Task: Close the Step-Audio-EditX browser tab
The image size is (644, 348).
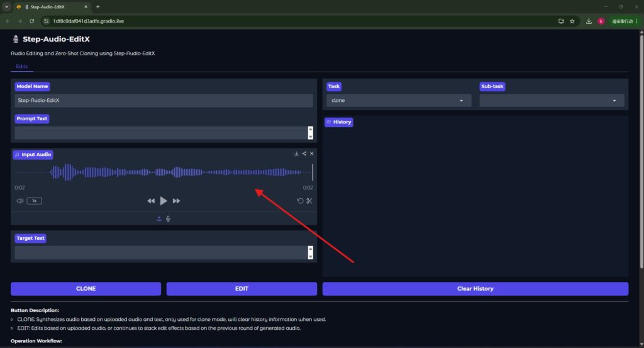Action: [86, 6]
